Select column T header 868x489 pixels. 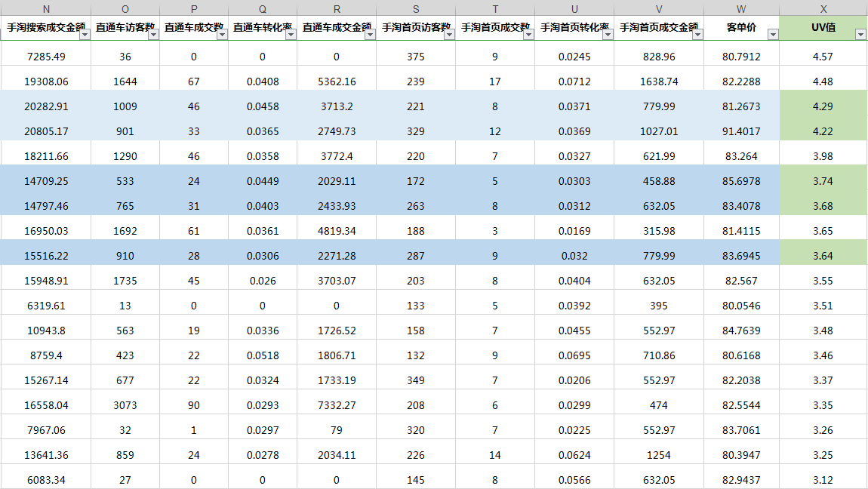(x=495, y=8)
